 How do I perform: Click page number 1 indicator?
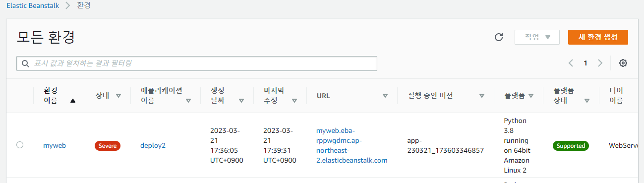[585, 63]
